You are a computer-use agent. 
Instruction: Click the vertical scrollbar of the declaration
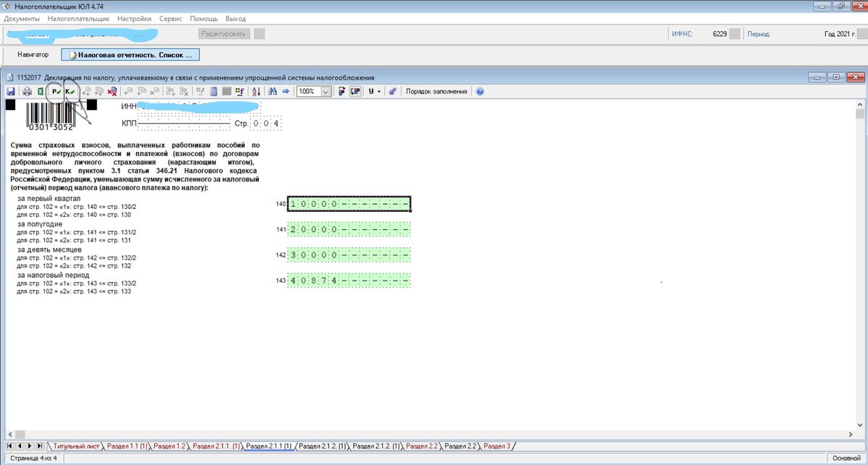(860, 268)
